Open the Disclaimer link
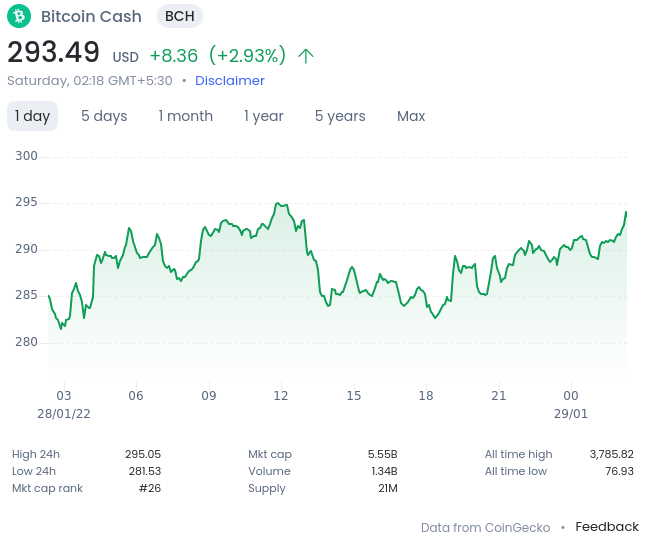 click(230, 80)
